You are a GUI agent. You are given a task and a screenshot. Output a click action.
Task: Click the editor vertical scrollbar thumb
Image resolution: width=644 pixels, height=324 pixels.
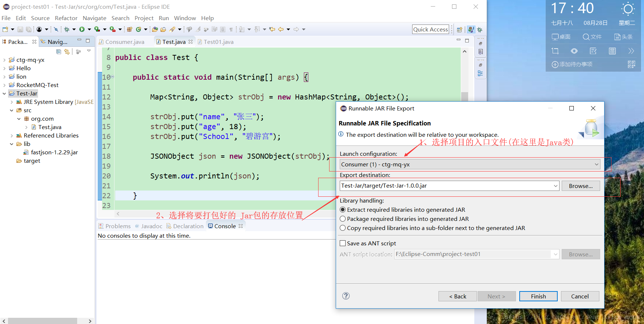tap(464, 96)
